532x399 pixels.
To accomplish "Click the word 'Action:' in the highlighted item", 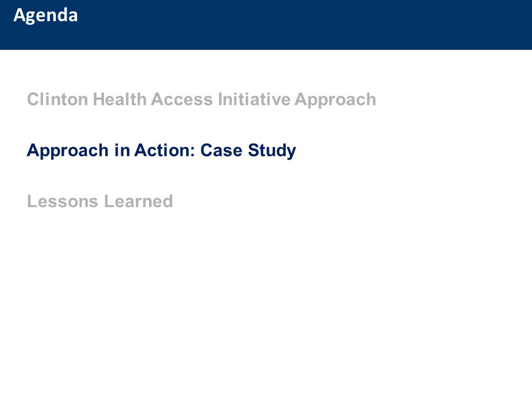I will pos(165,150).
